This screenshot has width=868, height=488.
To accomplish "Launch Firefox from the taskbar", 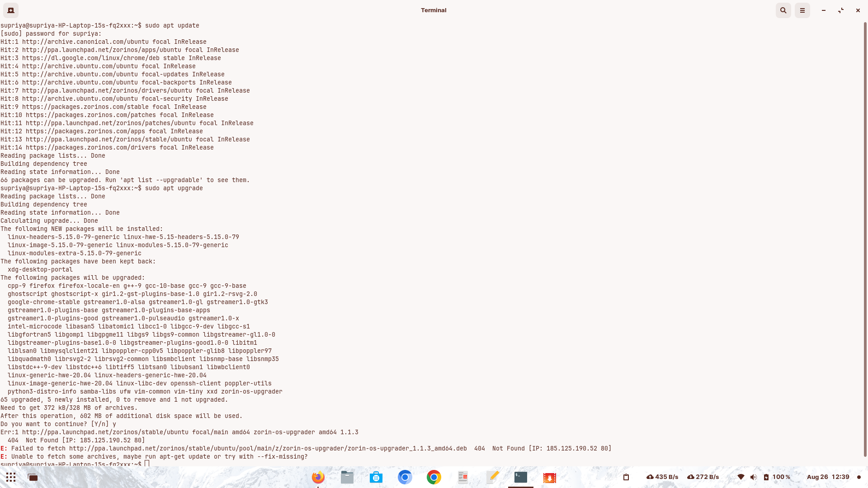I will (318, 477).
